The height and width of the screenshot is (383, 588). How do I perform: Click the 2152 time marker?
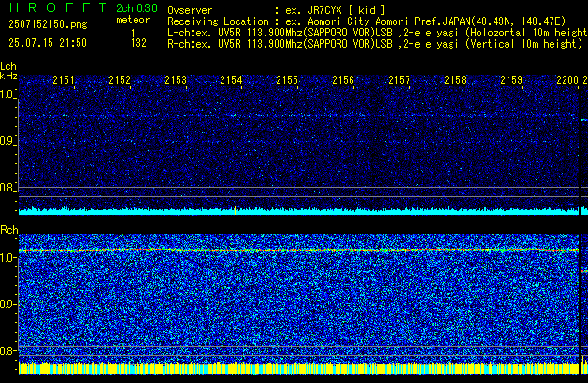(x=120, y=80)
